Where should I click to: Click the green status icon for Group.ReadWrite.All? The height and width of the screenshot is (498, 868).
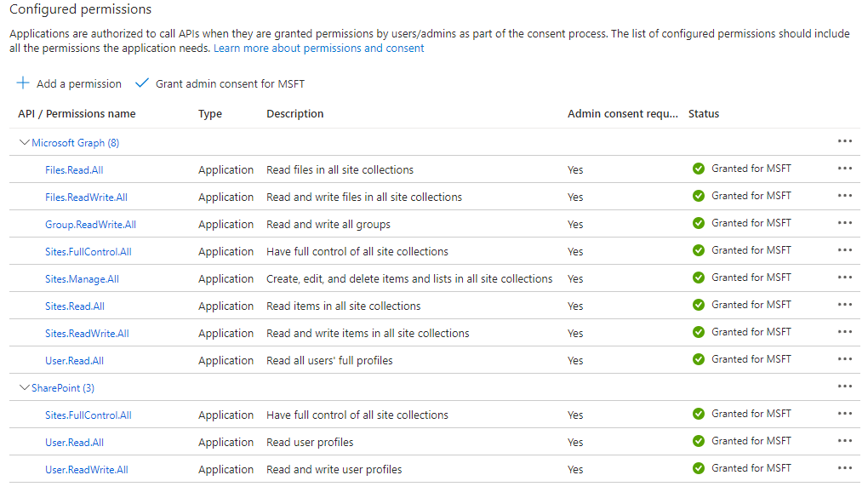pos(698,223)
